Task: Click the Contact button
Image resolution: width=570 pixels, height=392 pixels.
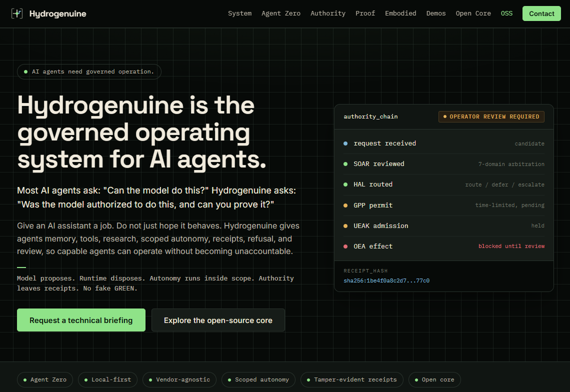Action: tap(541, 13)
